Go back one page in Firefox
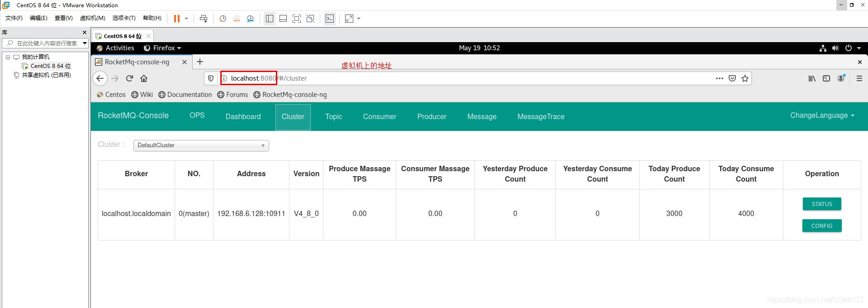 tap(100, 78)
